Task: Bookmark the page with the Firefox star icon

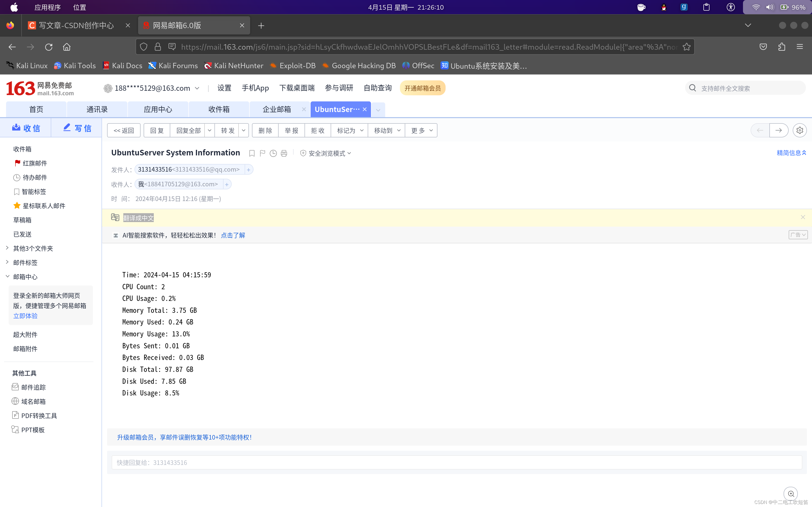Action: (686, 47)
